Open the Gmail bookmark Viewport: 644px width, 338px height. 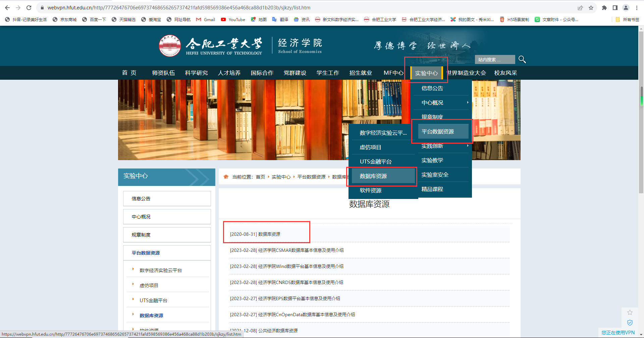(206, 20)
